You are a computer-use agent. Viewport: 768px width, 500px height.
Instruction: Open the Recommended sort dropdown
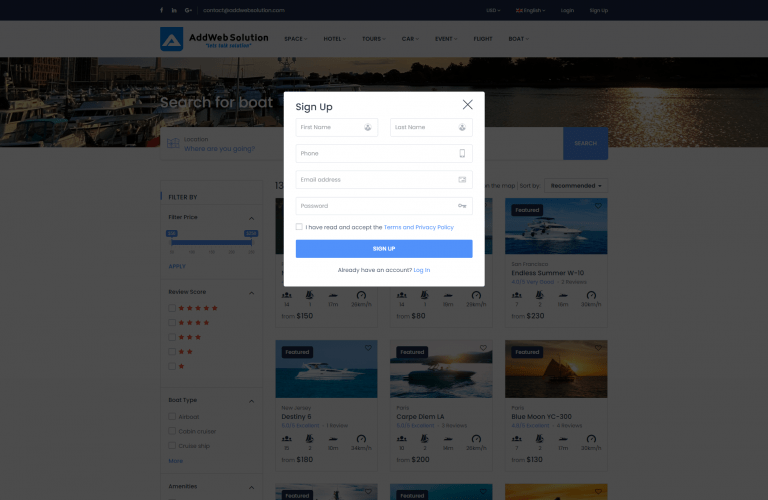[576, 186]
